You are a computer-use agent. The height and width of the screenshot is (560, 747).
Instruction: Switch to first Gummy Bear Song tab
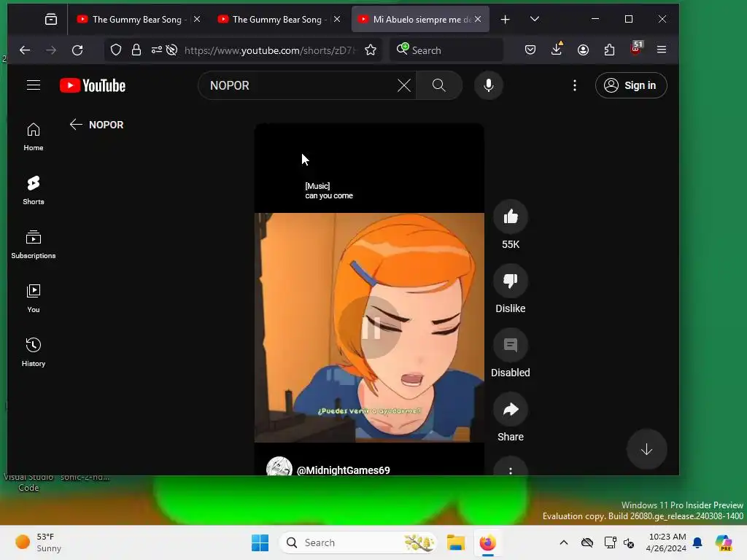pyautogui.click(x=133, y=20)
